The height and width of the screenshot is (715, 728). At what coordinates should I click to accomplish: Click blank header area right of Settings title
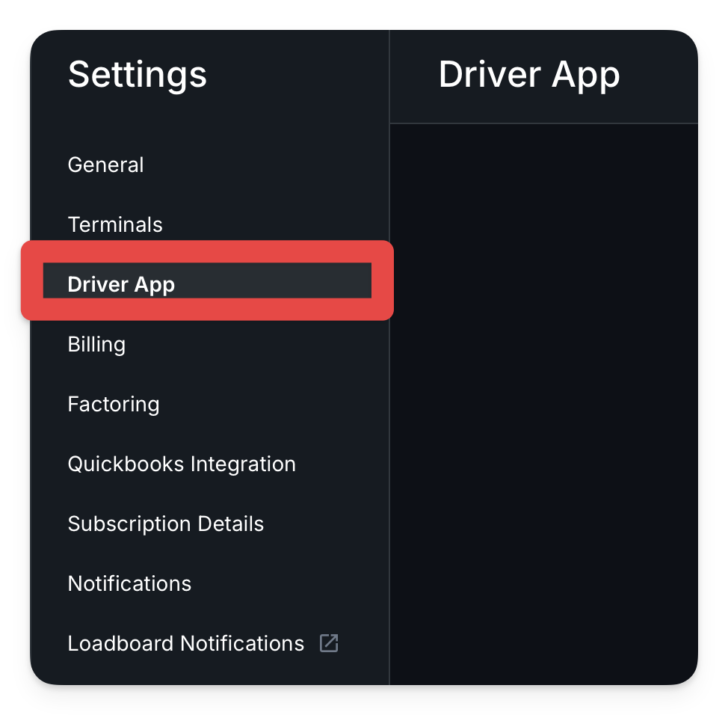point(297,75)
